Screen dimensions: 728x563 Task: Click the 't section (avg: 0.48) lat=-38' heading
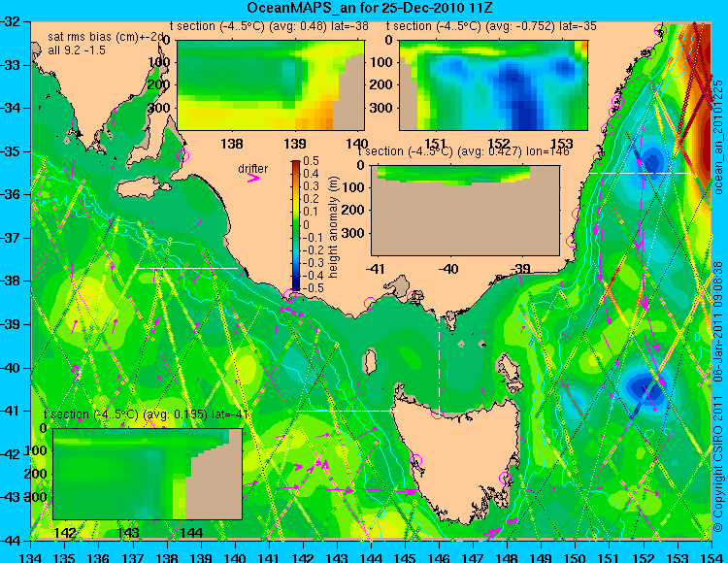[x=269, y=26]
